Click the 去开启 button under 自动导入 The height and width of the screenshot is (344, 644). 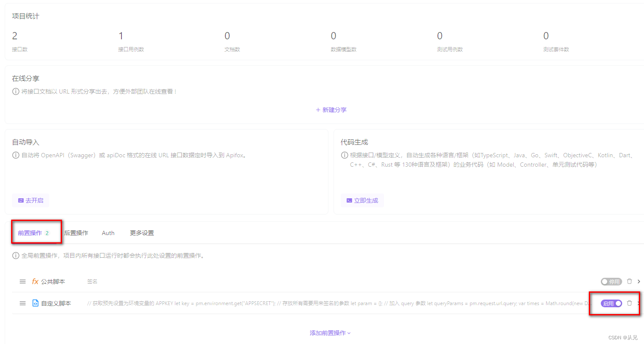tap(30, 200)
